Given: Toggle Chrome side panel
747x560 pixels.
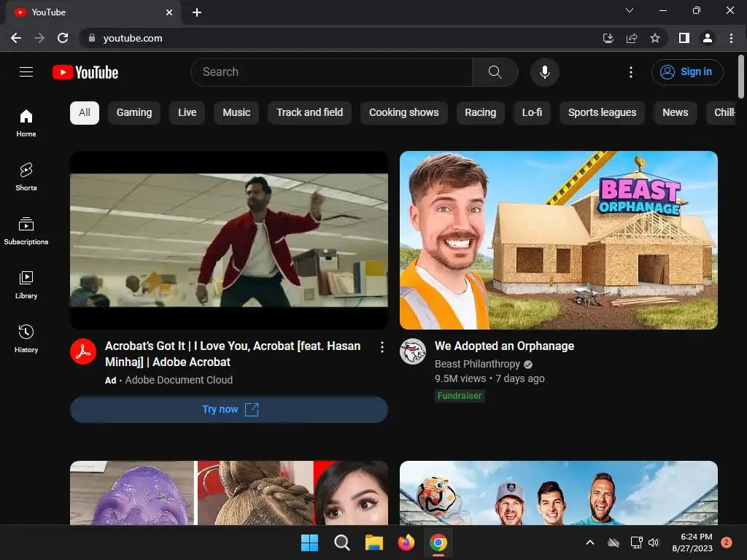Looking at the screenshot, I should point(684,38).
